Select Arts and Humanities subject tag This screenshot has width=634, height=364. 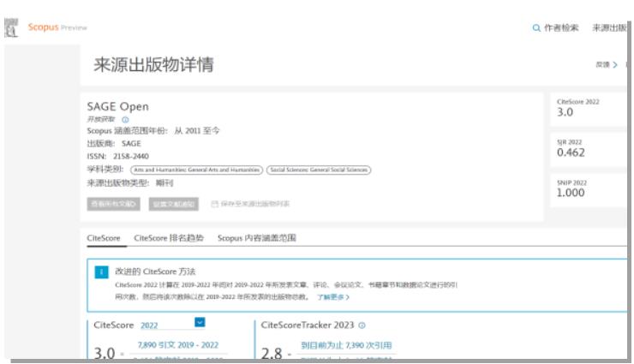point(196,170)
